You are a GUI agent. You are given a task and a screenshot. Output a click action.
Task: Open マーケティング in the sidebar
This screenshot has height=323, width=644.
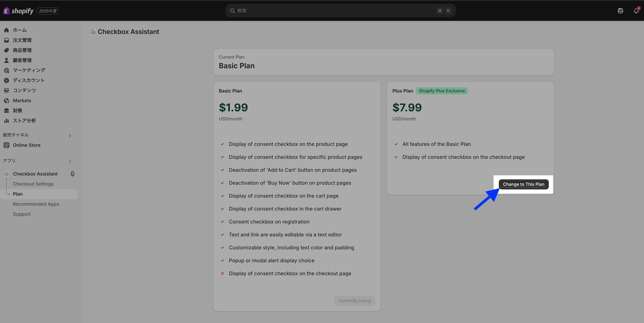(x=29, y=70)
